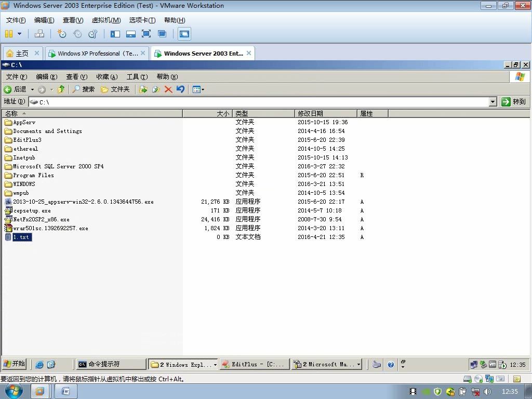Click the blue help icon in guest taskbar
Screen dimensions: 532x399
tap(391, 365)
